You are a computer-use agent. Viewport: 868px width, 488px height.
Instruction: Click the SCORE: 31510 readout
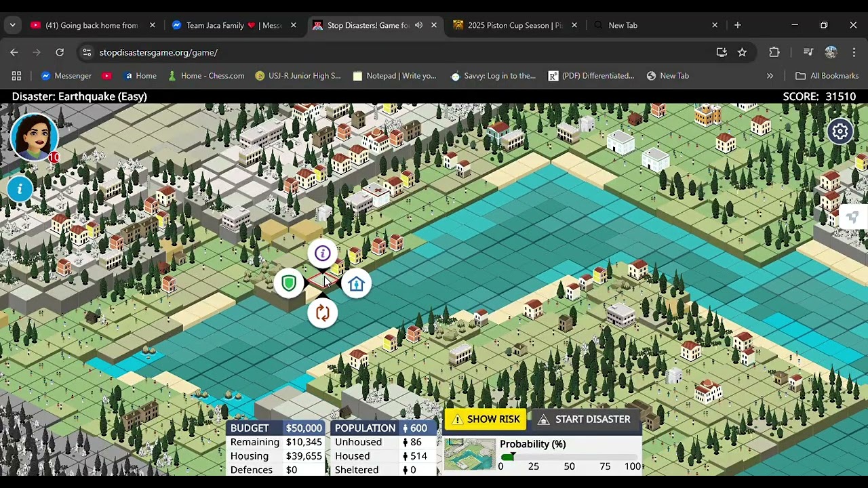819,96
